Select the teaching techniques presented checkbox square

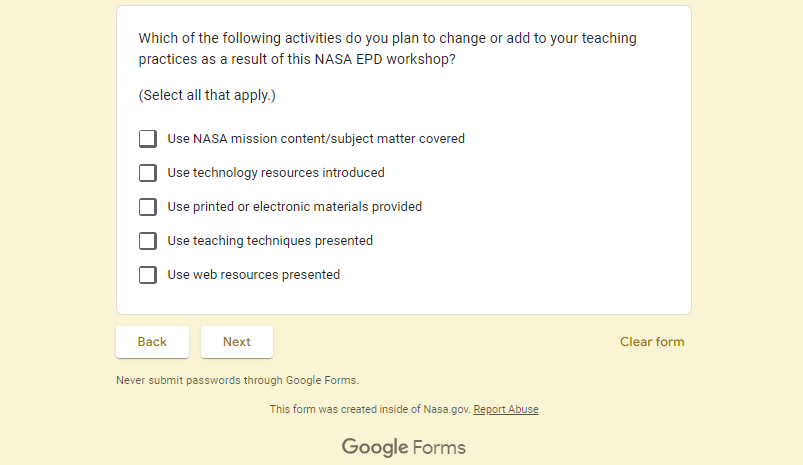(x=148, y=241)
